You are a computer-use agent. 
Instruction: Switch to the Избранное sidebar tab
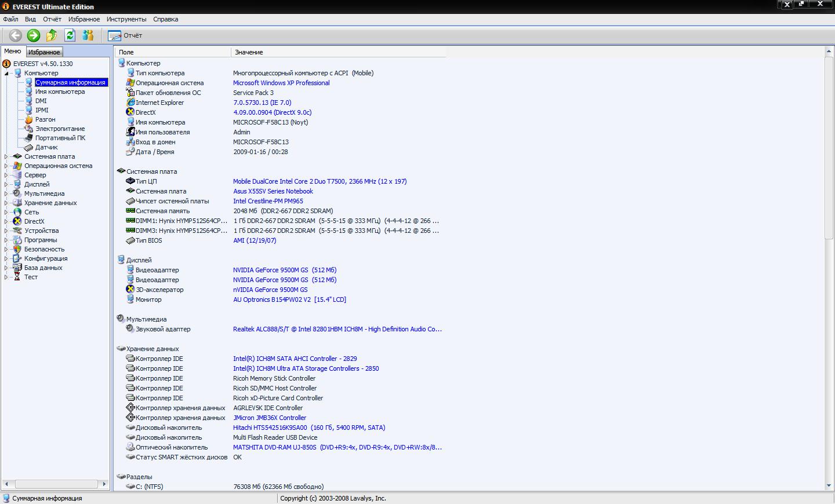(44, 52)
